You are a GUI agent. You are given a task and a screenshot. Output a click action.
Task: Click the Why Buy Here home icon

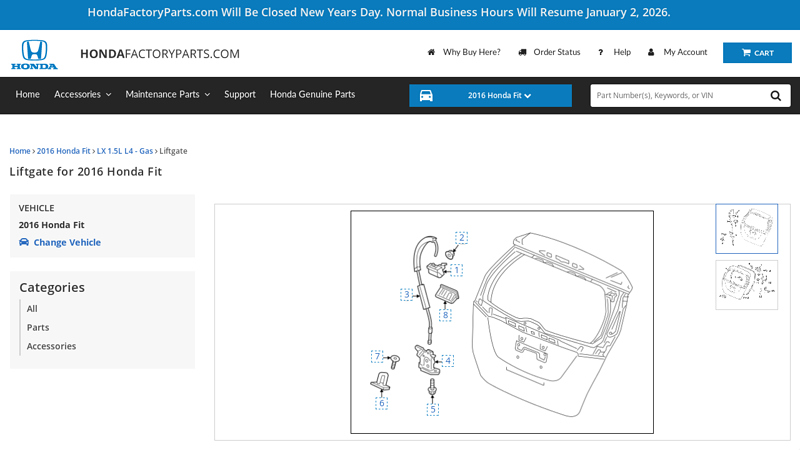click(431, 52)
